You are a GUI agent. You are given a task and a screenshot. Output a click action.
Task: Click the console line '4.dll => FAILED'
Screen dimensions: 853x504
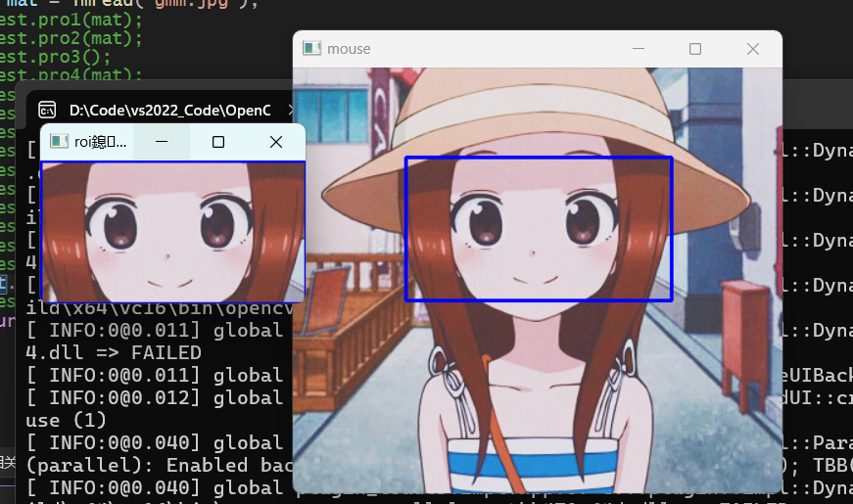coord(114,353)
